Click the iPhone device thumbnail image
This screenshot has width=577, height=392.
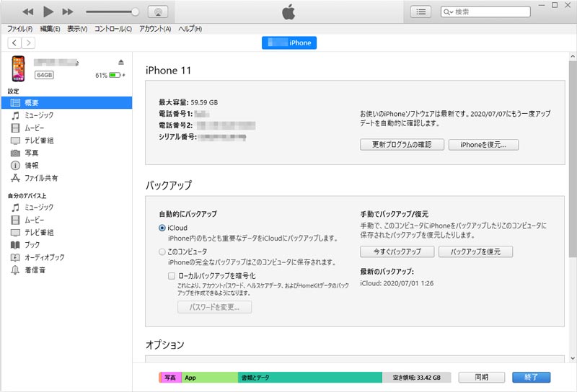[18, 68]
